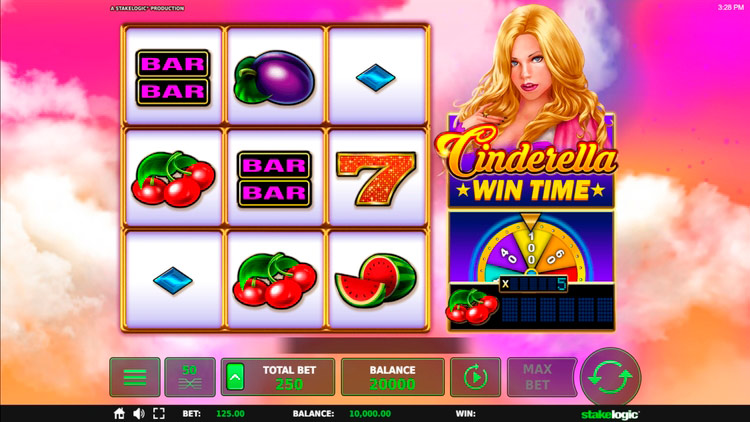Expand total bet with green up arrow
This screenshot has width=750, height=422.
tap(235, 377)
